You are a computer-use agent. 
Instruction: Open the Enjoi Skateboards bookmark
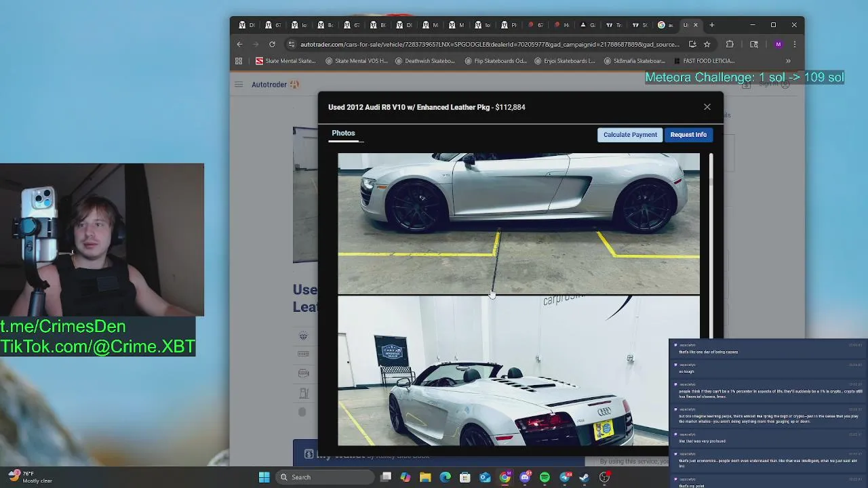(x=565, y=61)
